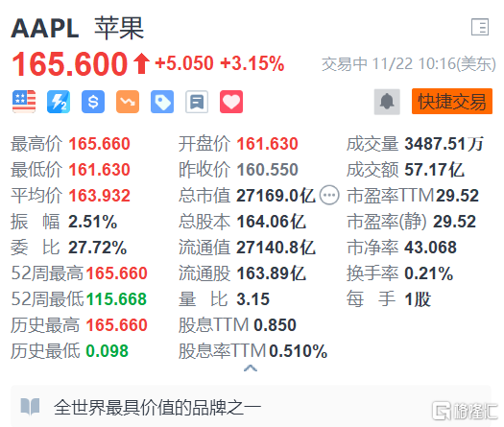
Task: Click the current price 165.600
Action: 70,64
